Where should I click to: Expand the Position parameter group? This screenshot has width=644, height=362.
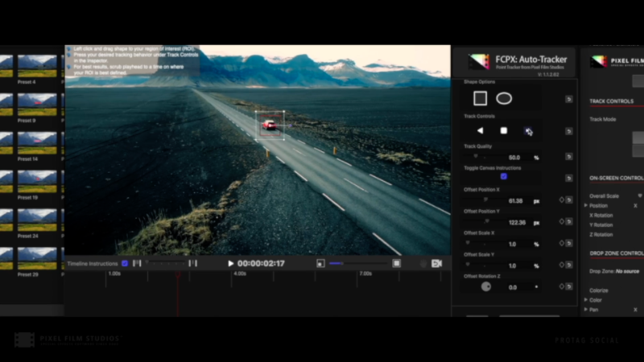pos(586,205)
